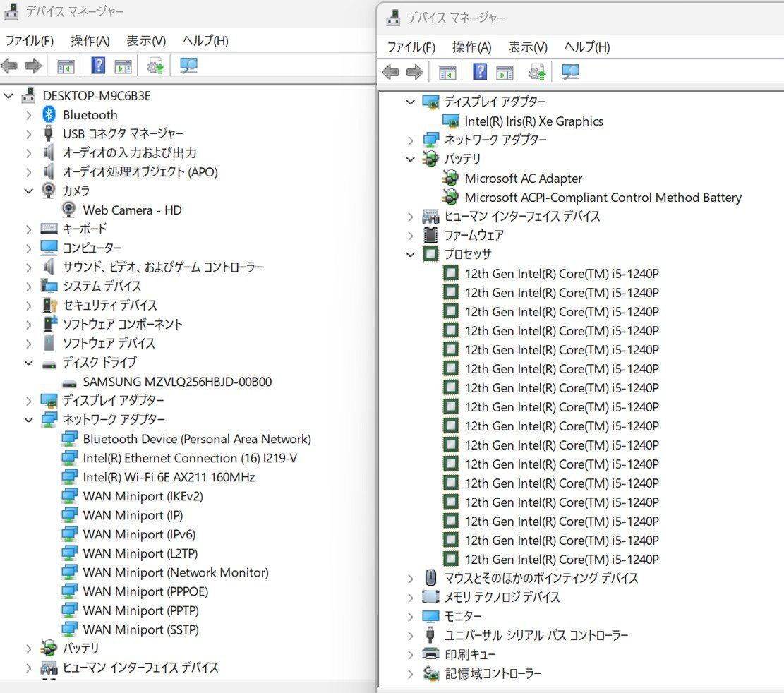The width and height of the screenshot is (784, 693).
Task: Click the Action pane icon in left toolbar
Action: point(123,66)
